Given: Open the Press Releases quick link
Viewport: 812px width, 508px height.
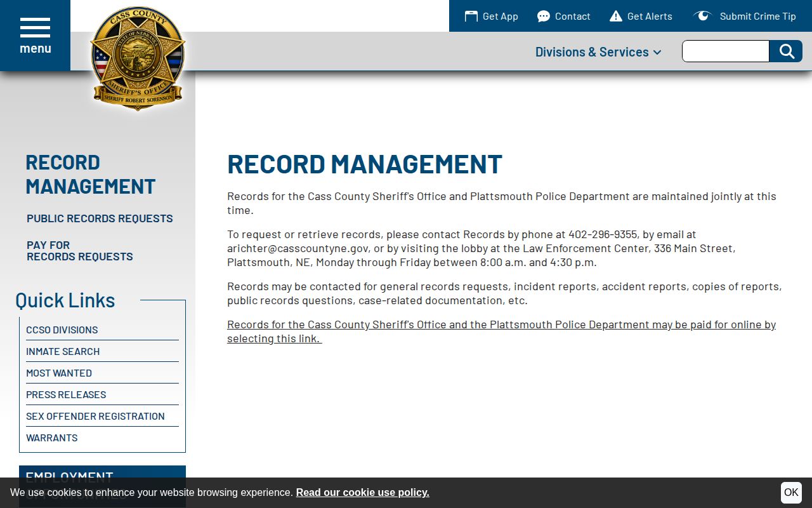Looking at the screenshot, I should click(66, 395).
